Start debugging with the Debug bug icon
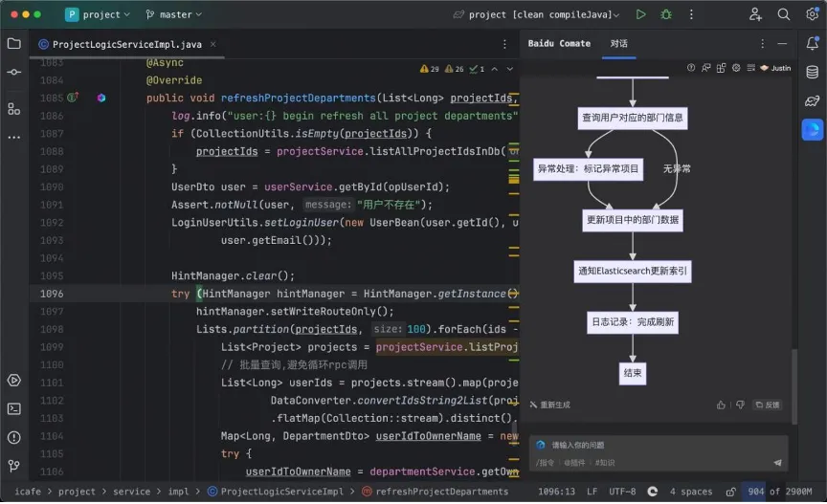Viewport: 827px width, 504px height. coord(666,14)
